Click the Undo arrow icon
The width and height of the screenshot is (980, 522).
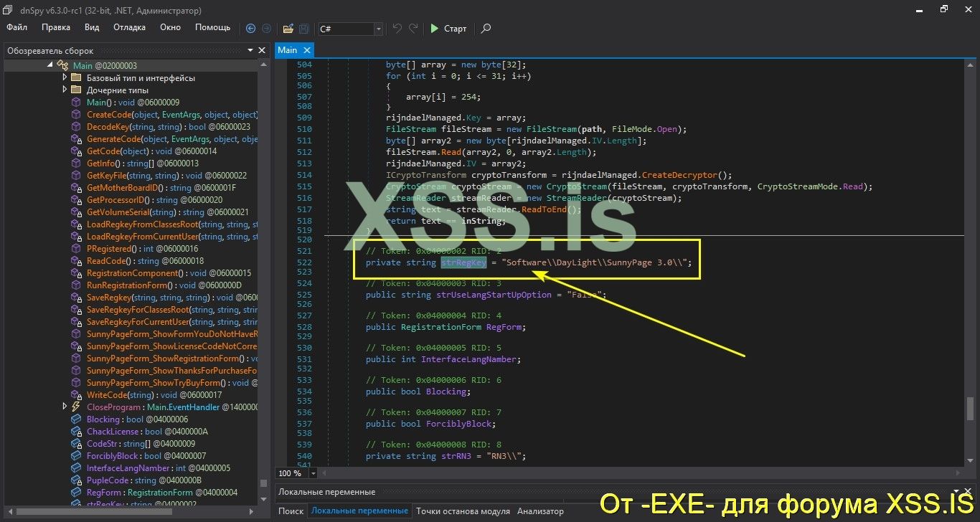(x=397, y=28)
